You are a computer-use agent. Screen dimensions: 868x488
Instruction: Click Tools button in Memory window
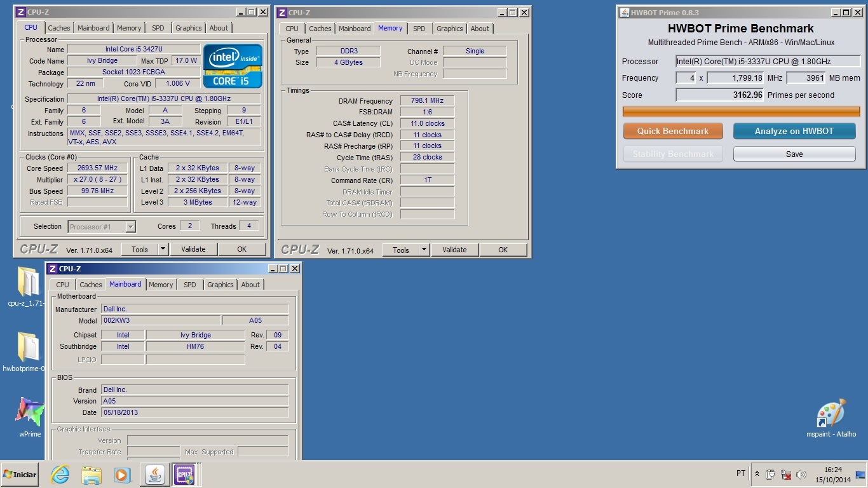click(x=400, y=250)
